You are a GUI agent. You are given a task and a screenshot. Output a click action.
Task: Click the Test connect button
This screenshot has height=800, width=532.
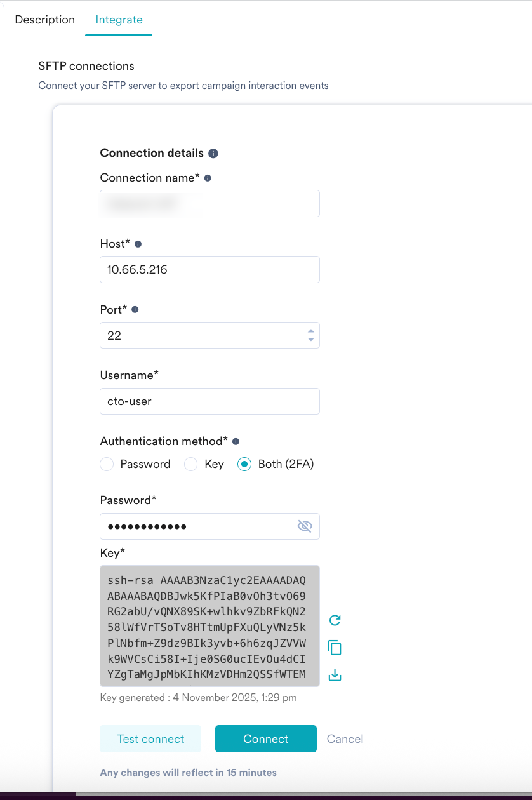click(x=150, y=739)
